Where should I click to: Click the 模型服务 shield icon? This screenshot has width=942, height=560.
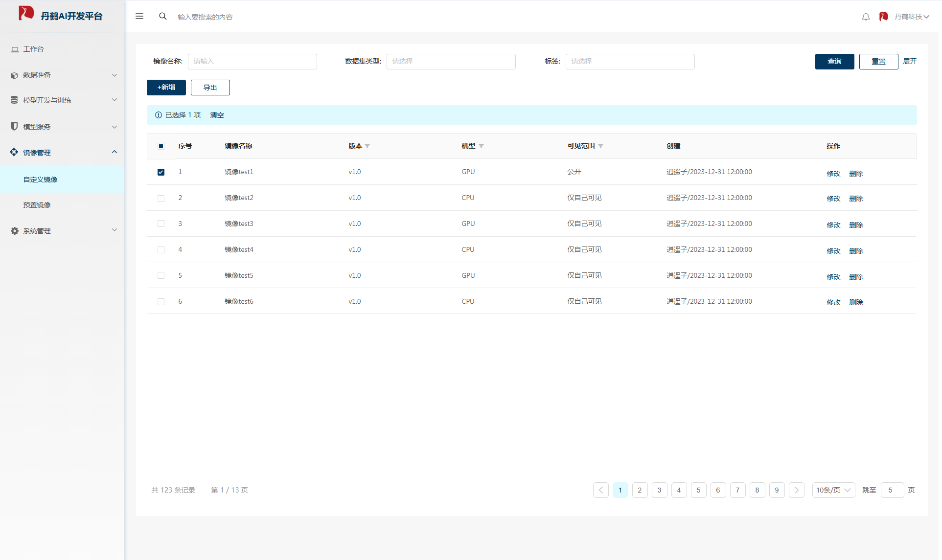coord(14,126)
